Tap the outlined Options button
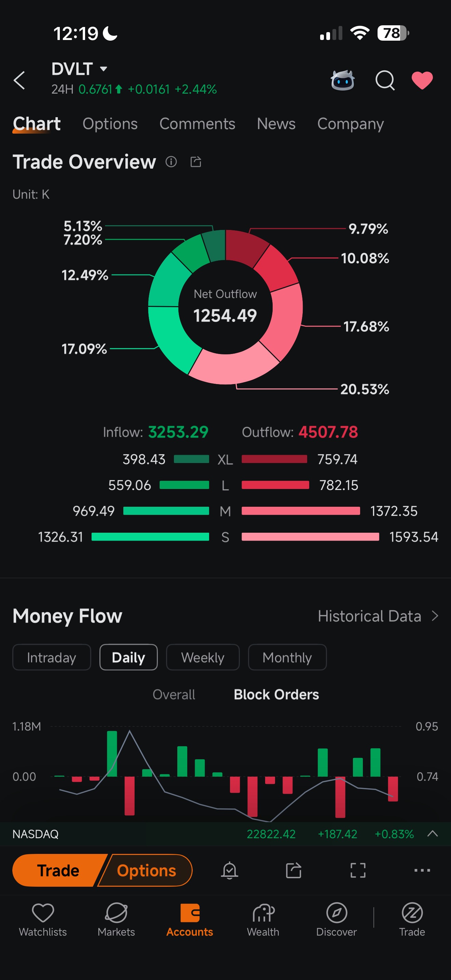This screenshot has width=451, height=980. [146, 870]
